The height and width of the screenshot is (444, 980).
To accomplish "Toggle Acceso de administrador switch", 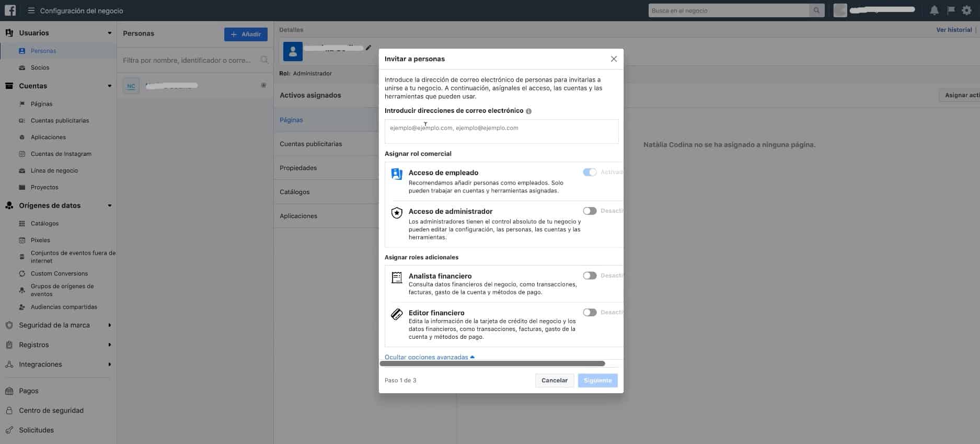I will tap(590, 211).
